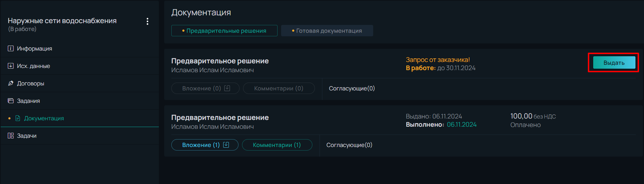Open Комментарии (0) for first решение
The image size is (644, 184).
(279, 88)
